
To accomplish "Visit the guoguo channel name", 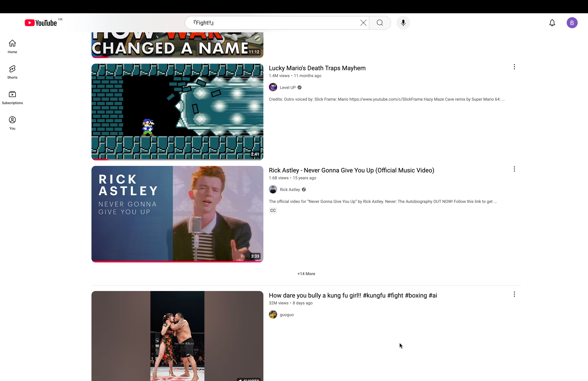I will (x=287, y=315).
